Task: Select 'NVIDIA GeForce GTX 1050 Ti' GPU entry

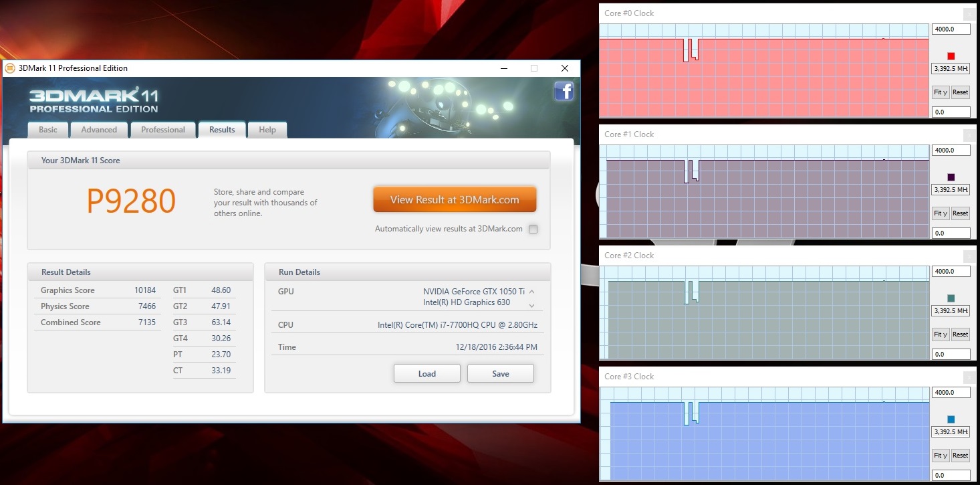Action: pyautogui.click(x=474, y=292)
